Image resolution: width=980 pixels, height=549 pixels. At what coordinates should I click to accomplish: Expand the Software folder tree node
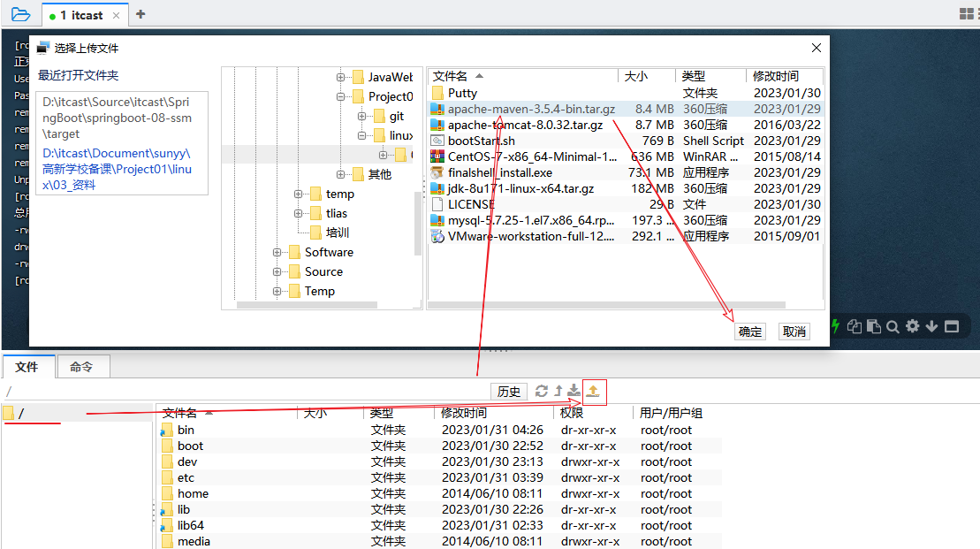pyautogui.click(x=277, y=253)
